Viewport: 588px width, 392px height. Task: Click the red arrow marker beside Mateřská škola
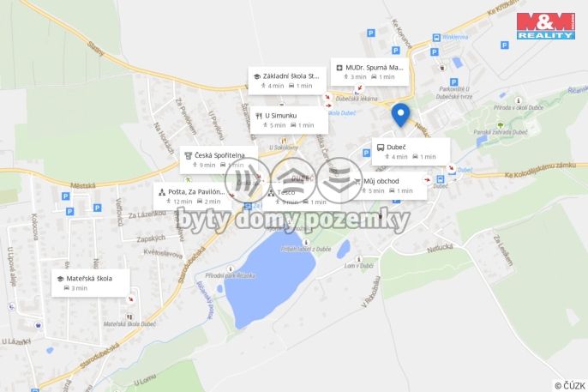click(131, 299)
